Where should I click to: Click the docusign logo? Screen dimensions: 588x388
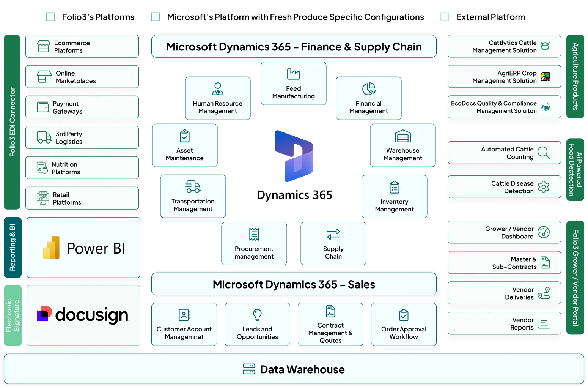tap(83, 315)
